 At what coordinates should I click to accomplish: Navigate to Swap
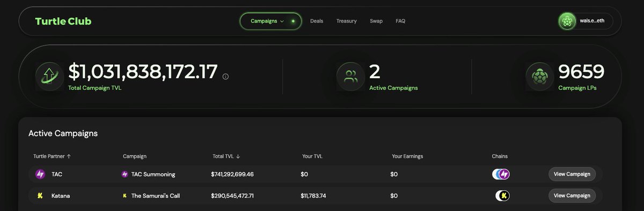[376, 21]
